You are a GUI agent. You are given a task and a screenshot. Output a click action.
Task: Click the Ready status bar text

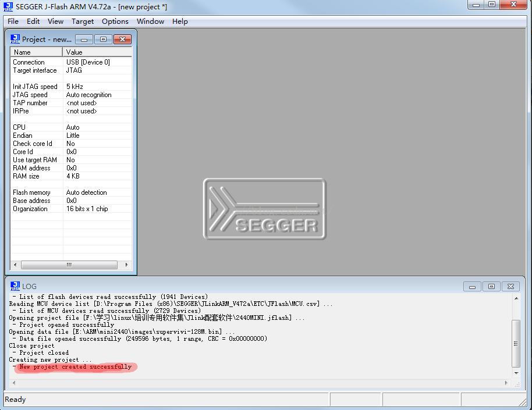point(15,399)
